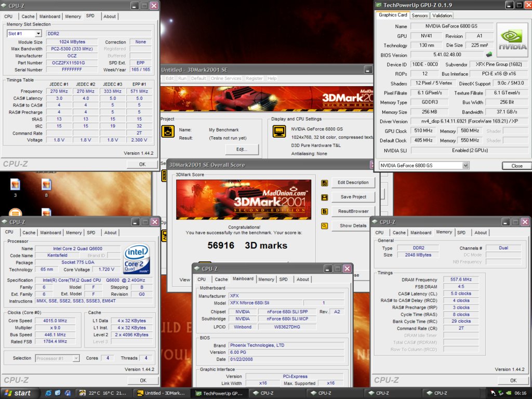Select the SPD tab in Mainboard CPU-Z window
This screenshot has height=399, width=532.
tap(283, 280)
